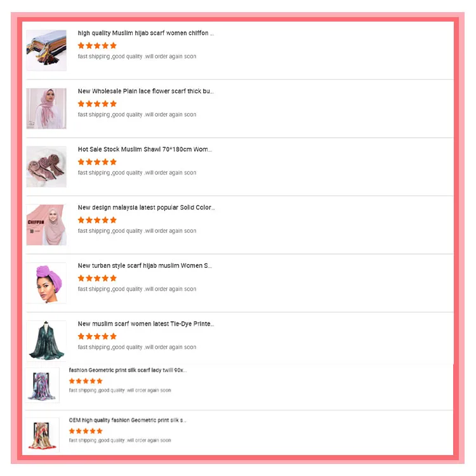Open 'New turban style scarf hijab' title
476x476 pixels.
(145, 266)
